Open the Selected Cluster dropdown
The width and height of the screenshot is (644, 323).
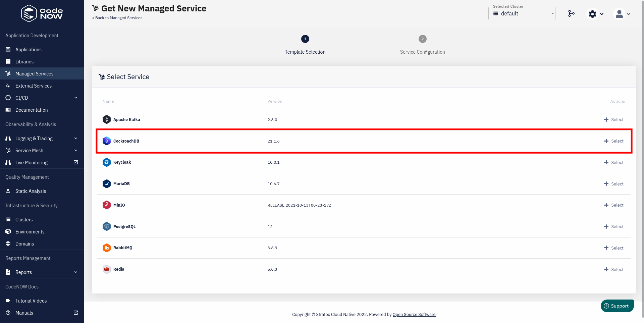(522, 13)
